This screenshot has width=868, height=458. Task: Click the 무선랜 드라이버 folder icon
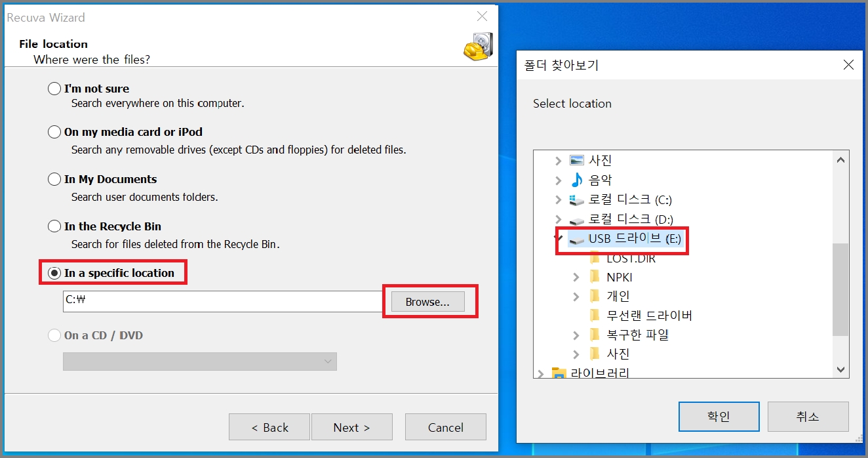point(595,316)
